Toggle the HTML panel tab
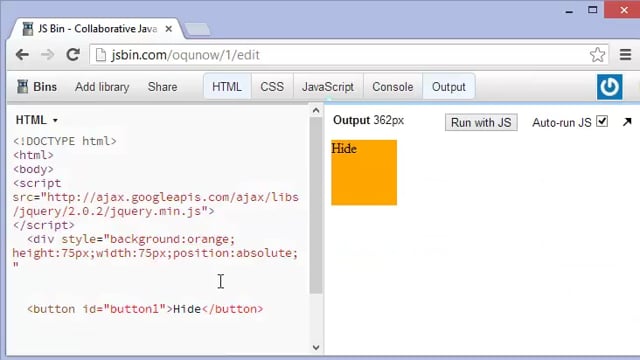Viewport: 640px width, 360px height. [227, 87]
